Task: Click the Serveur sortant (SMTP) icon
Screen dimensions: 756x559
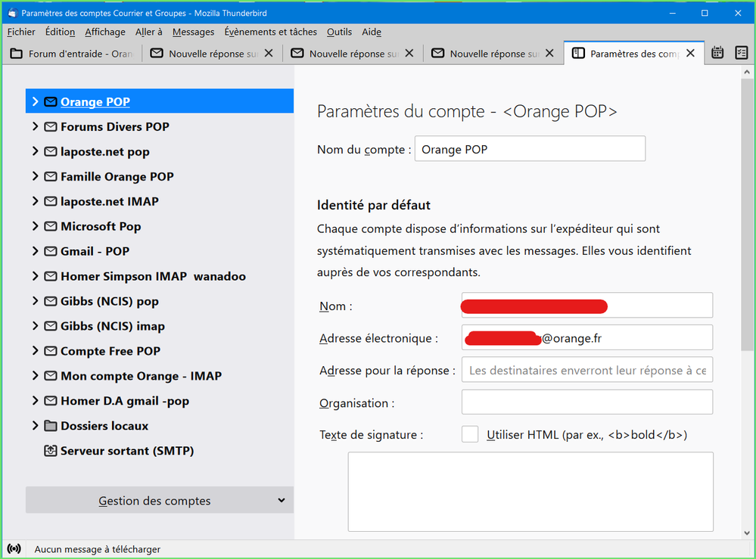Action: point(51,451)
